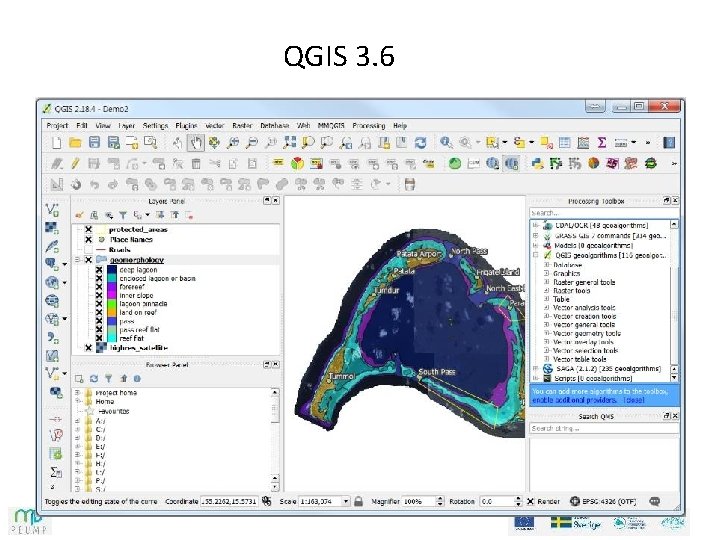720x540 pixels.
Task: Expand the SAGA (2.1.2) geoalgorithms group
Action: click(535, 369)
